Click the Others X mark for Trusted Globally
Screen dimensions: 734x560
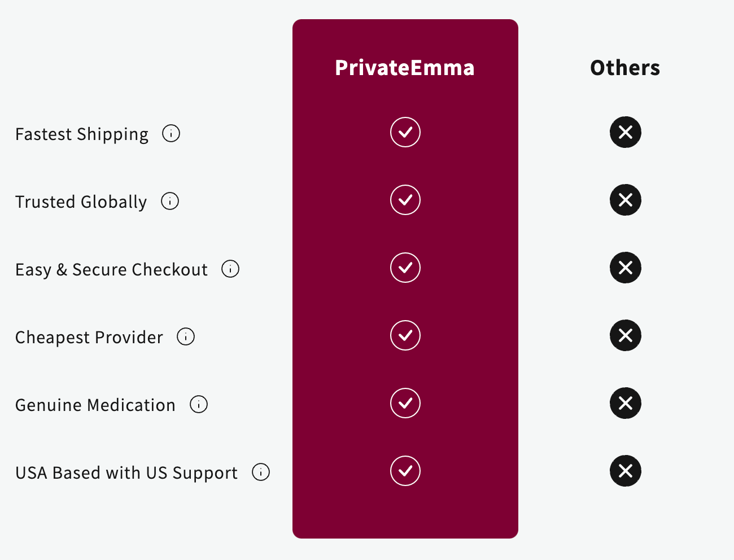coord(626,200)
